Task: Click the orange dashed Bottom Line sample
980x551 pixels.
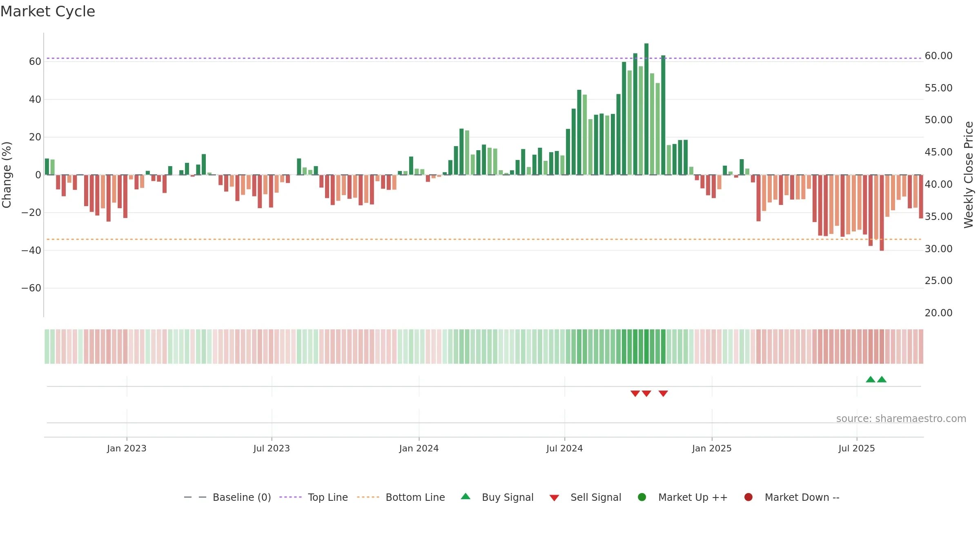Action: 368,497
